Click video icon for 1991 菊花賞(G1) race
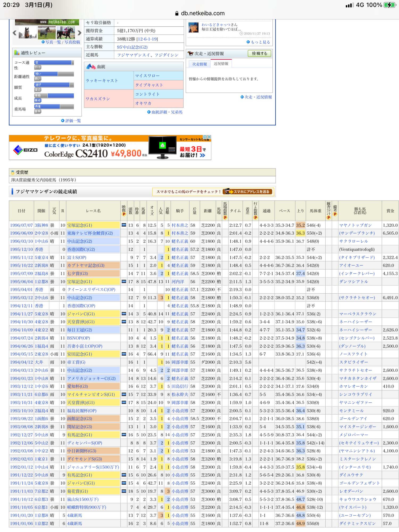This screenshot has width=399, height=532. pyautogui.click(x=124, y=491)
